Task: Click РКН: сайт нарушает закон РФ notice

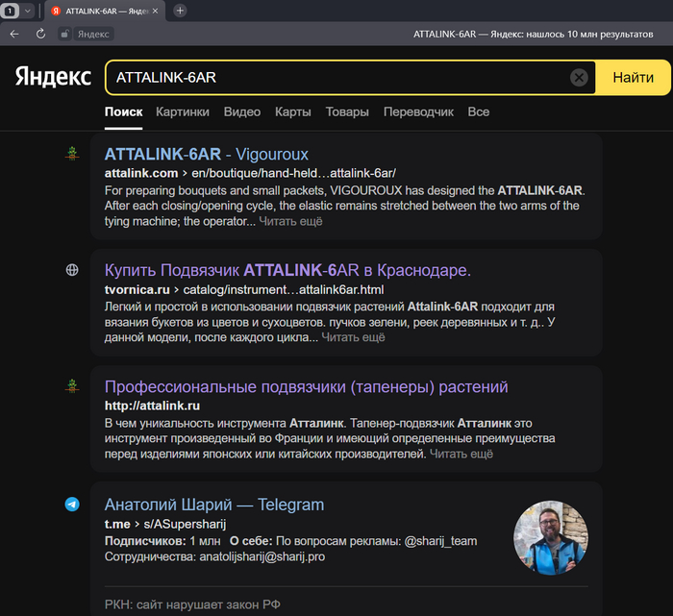Action: (192, 604)
